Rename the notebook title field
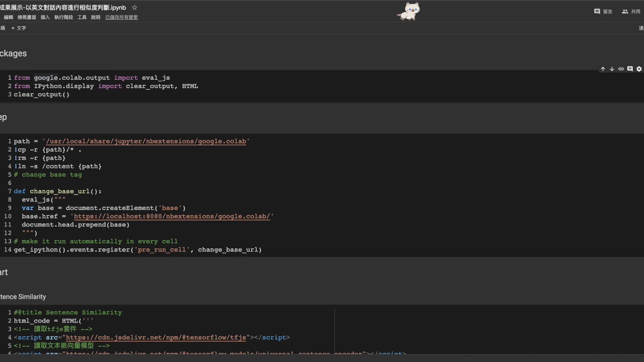 tap(63, 7)
